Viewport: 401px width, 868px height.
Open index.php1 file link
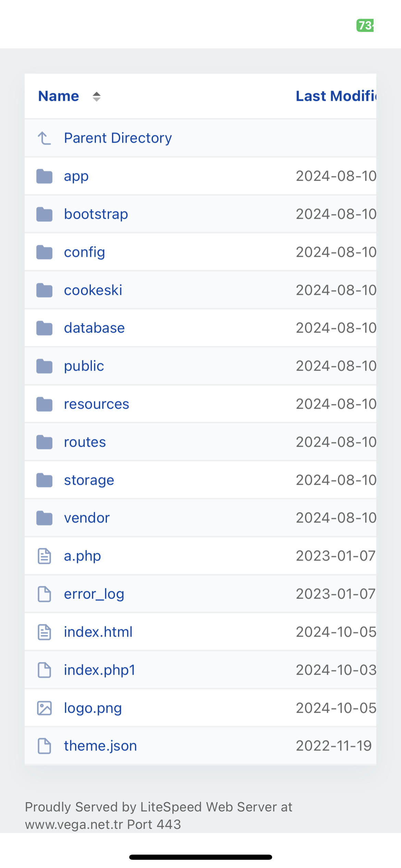[100, 670]
